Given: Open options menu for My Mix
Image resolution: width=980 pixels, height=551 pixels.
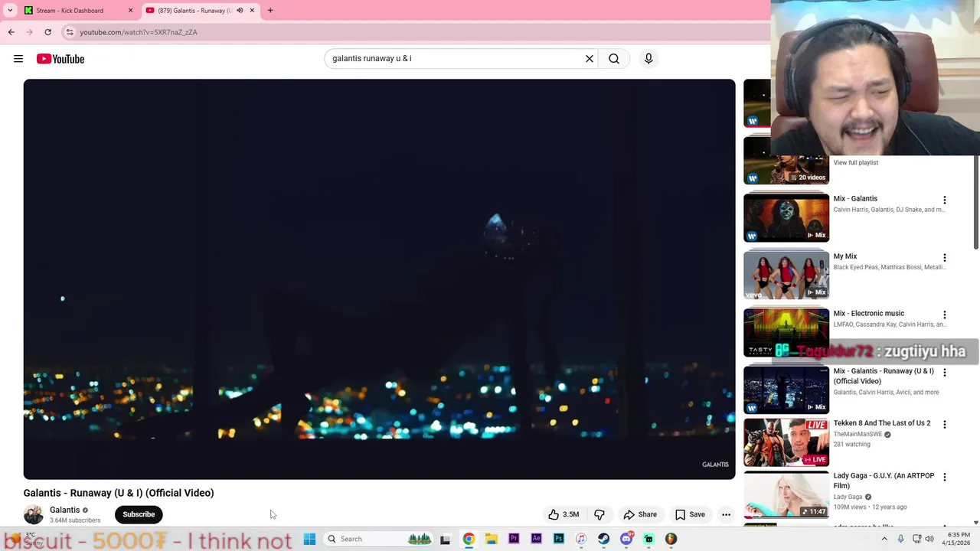Looking at the screenshot, I should pyautogui.click(x=944, y=257).
